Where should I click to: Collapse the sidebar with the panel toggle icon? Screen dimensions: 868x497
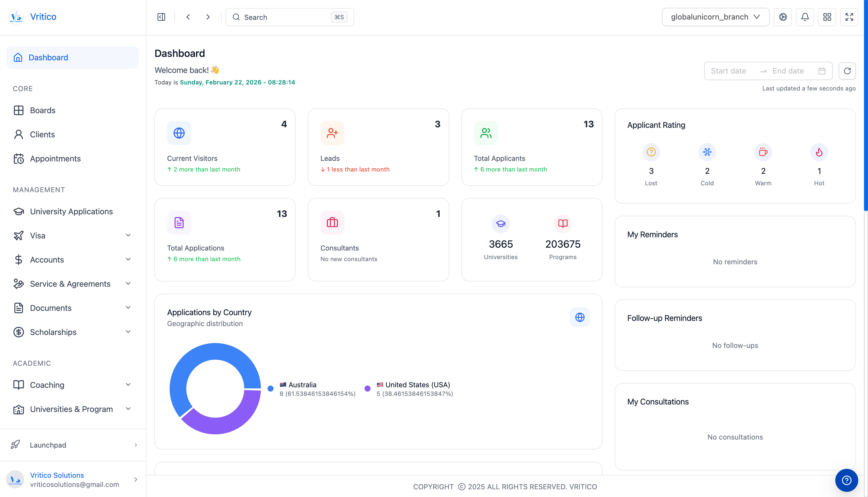coord(161,17)
